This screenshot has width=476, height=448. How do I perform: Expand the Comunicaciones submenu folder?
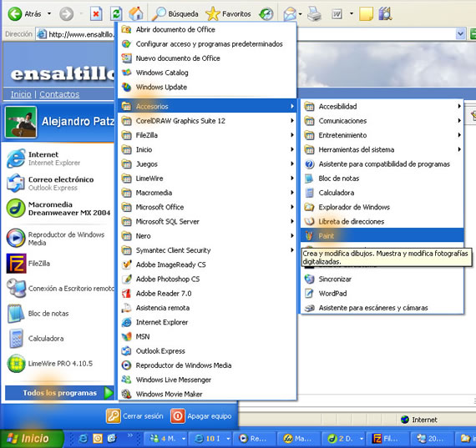pyautogui.click(x=382, y=121)
